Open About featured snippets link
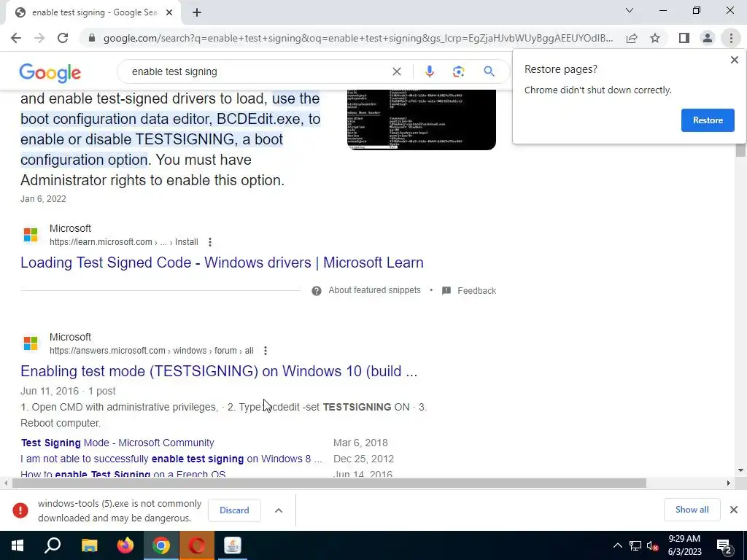Viewport: 747px width, 560px height. point(374,290)
